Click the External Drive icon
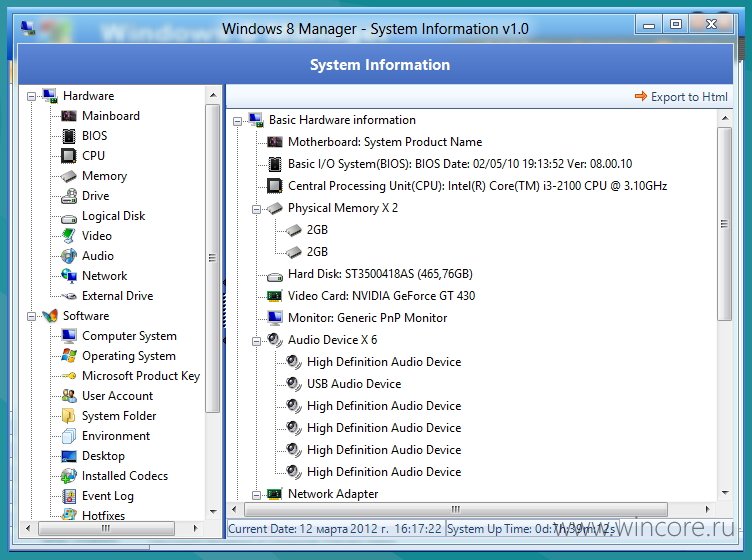 69,296
